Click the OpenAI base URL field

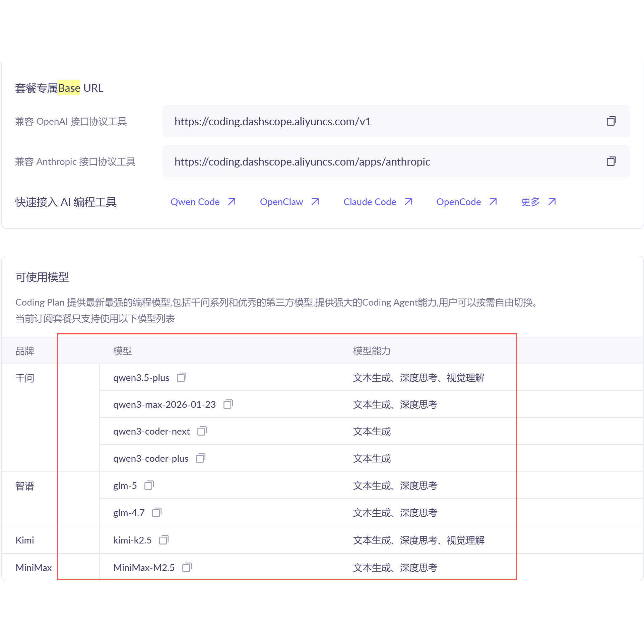click(x=396, y=121)
